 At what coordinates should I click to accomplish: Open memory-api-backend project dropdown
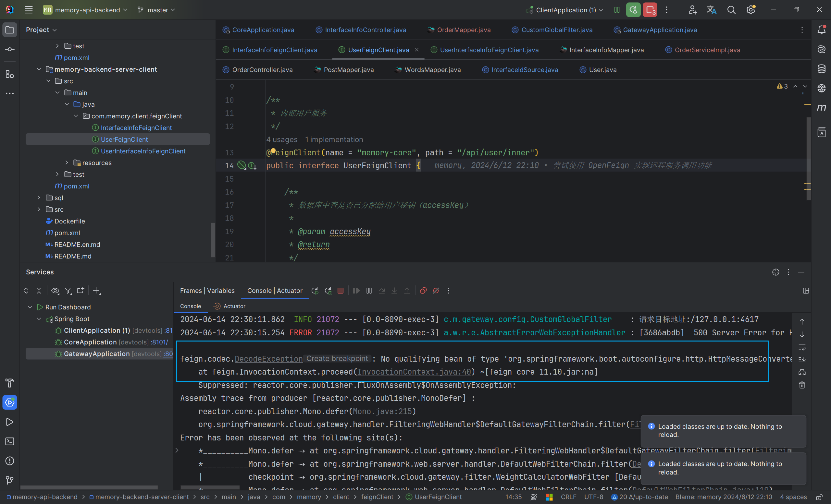85,10
